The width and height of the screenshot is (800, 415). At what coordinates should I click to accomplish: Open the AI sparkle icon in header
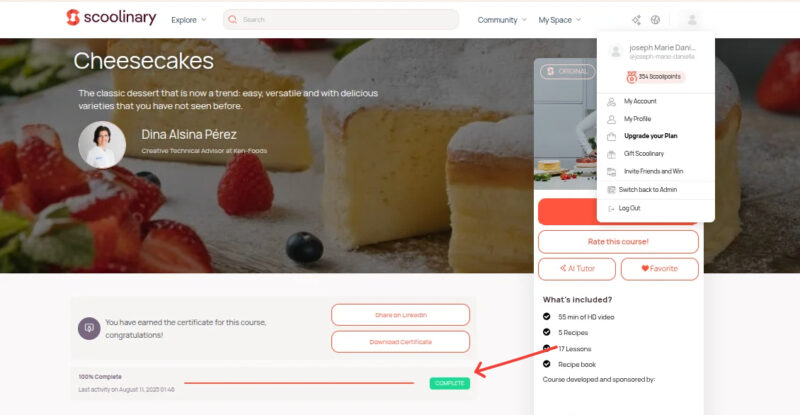pyautogui.click(x=636, y=20)
